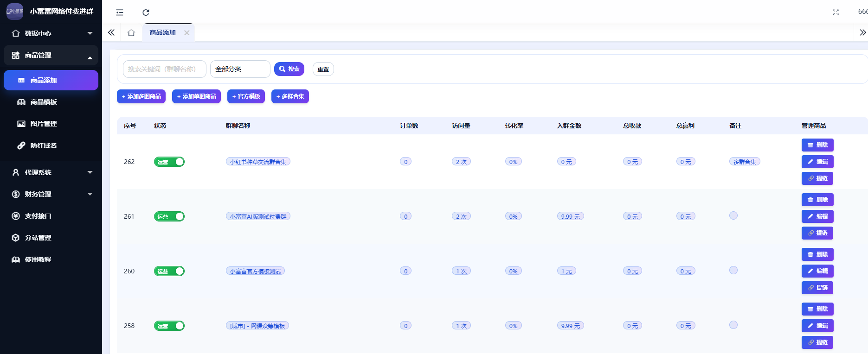
Task: Edit row 260 with 编辑
Action: [817, 271]
